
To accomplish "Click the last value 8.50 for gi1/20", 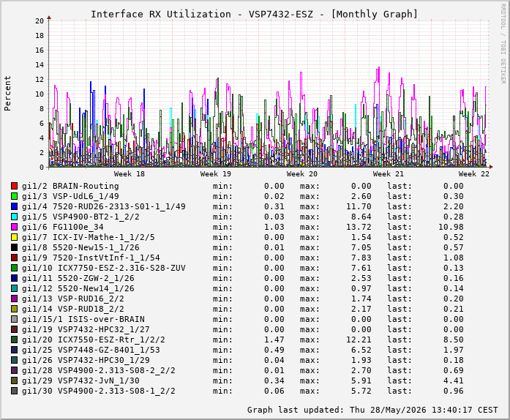I will (x=454, y=340).
